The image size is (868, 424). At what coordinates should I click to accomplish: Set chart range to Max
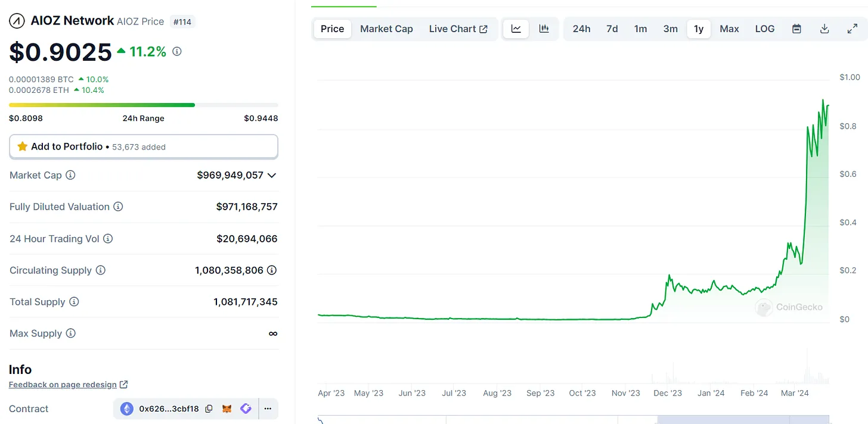[x=729, y=29]
